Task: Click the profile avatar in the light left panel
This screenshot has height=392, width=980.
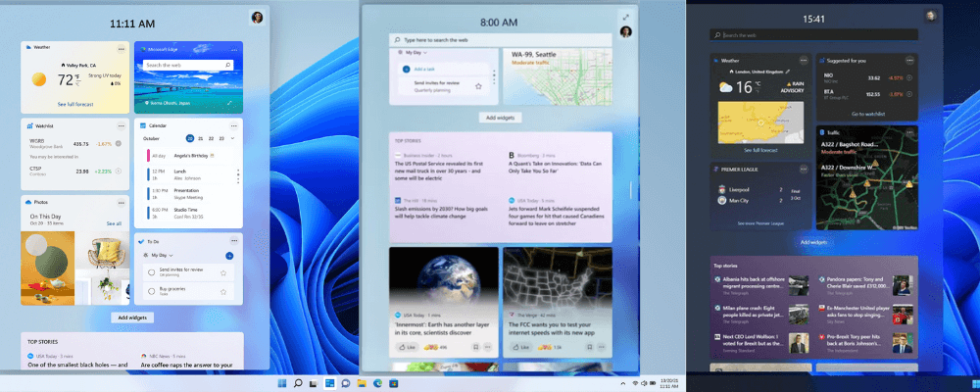Action: [x=257, y=18]
